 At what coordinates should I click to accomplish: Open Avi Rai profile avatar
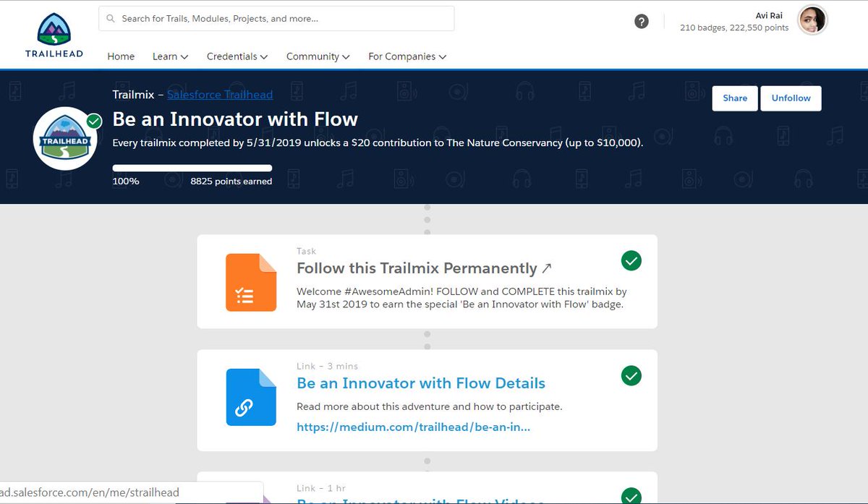tap(812, 20)
